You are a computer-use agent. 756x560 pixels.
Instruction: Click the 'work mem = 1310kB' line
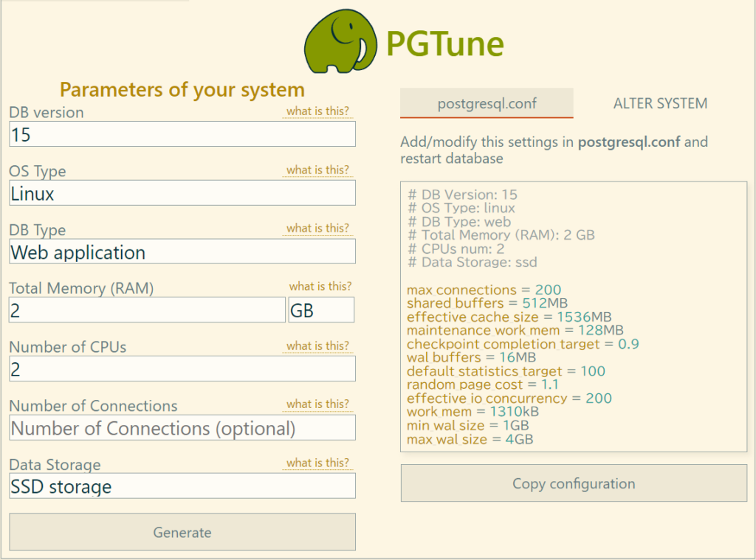pos(473,412)
